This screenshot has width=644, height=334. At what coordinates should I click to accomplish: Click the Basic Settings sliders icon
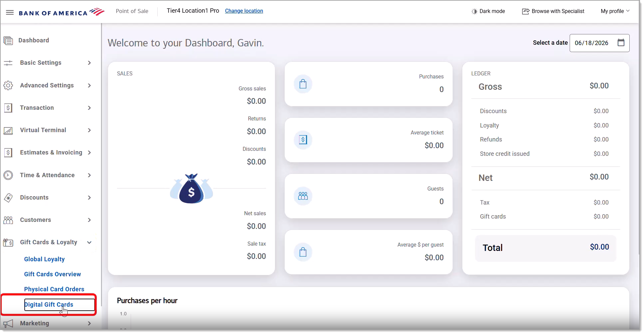8,63
